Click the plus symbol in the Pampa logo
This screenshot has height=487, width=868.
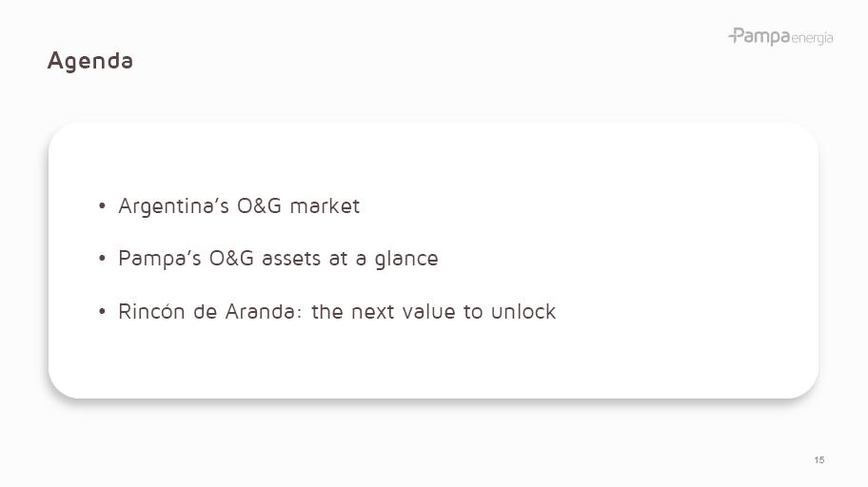734,36
